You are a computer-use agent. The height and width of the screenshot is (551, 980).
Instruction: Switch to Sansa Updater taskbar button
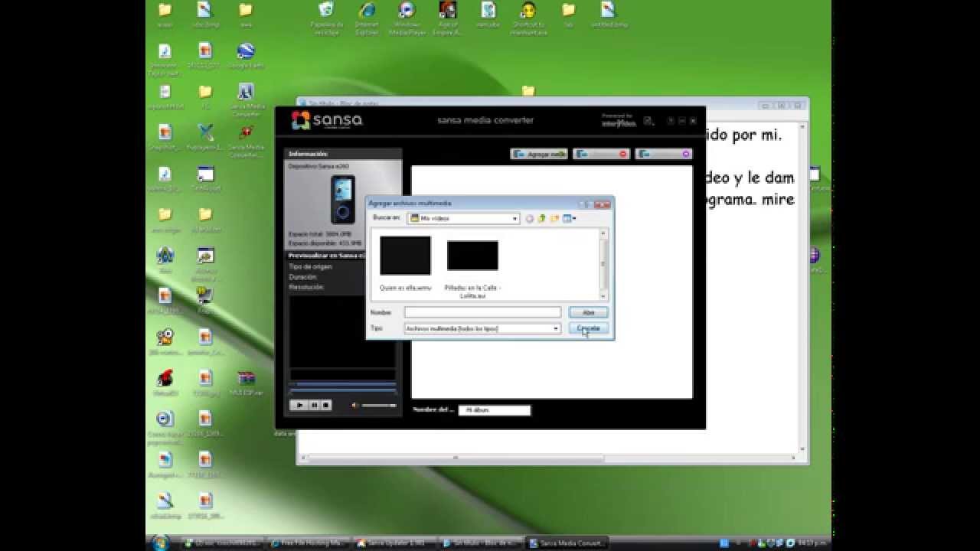point(395,543)
